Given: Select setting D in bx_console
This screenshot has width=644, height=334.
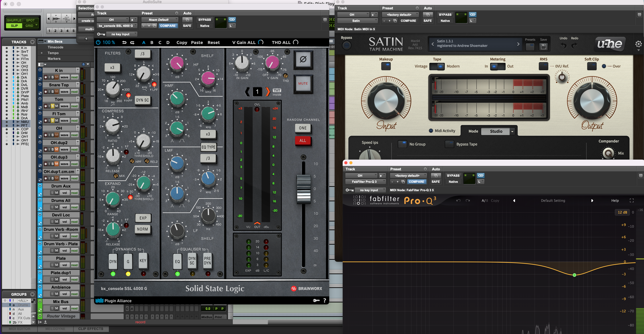Looking at the screenshot, I should click(168, 43).
